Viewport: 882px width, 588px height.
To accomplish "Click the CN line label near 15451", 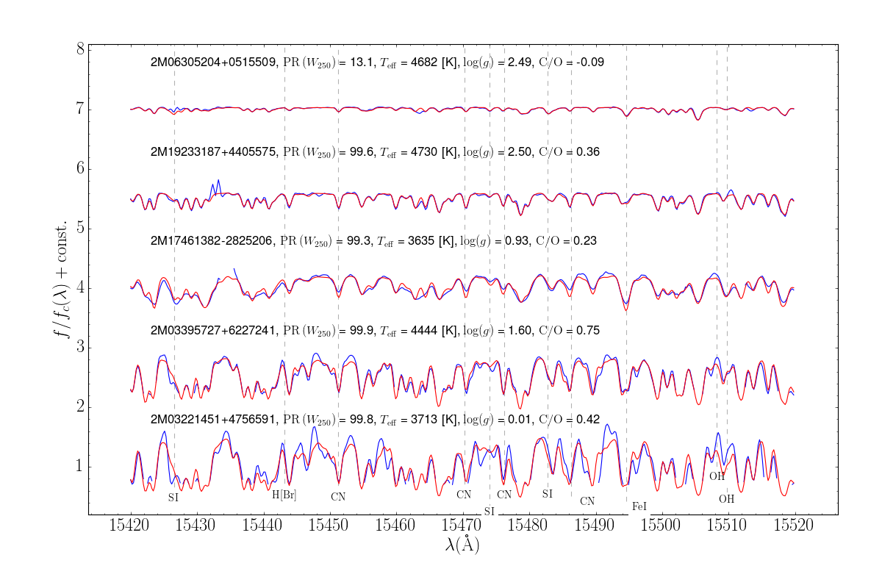I will click(338, 497).
